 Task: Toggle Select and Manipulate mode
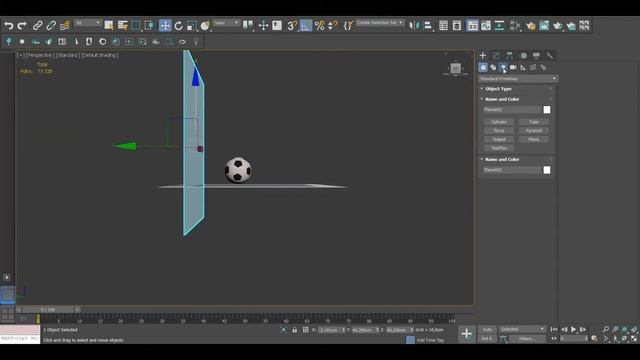pos(263,26)
